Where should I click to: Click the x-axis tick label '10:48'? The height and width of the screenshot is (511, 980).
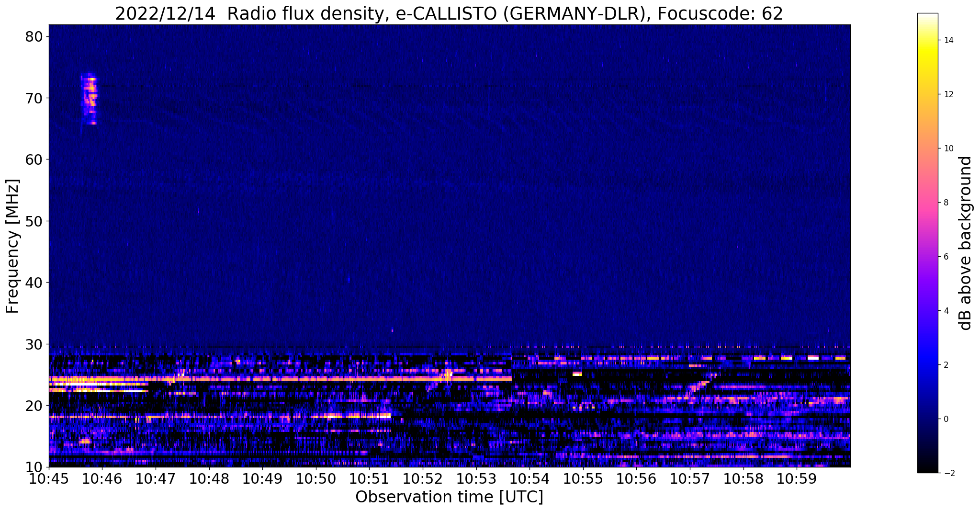209,478
